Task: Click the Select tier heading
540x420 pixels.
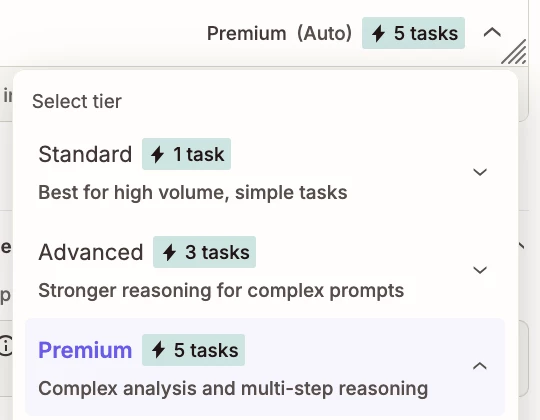Action: click(x=77, y=101)
